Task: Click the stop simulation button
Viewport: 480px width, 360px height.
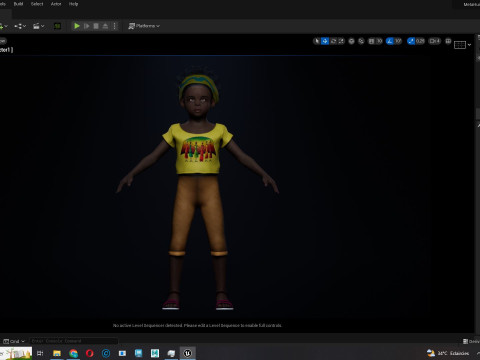Action: (x=96, y=26)
